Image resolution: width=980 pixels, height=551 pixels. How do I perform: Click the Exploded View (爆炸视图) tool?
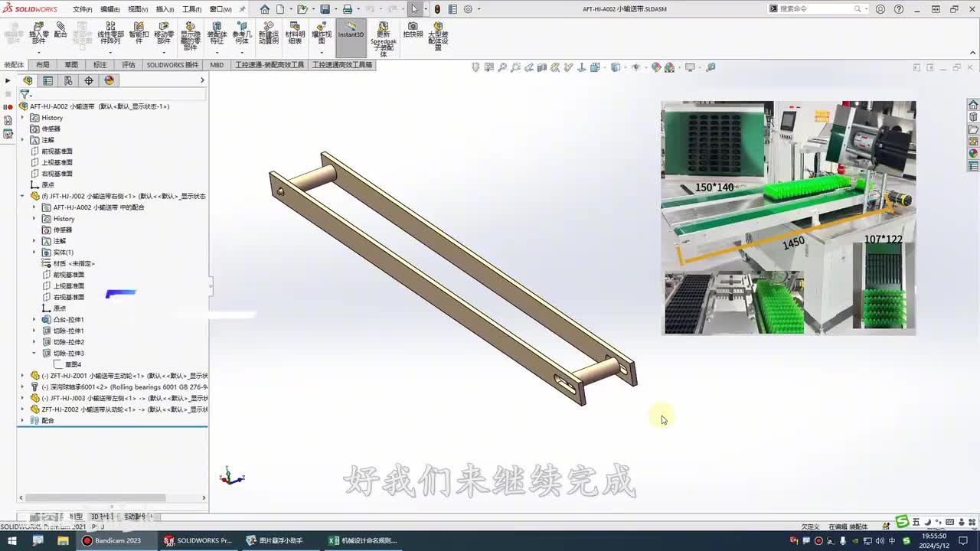[x=322, y=34]
